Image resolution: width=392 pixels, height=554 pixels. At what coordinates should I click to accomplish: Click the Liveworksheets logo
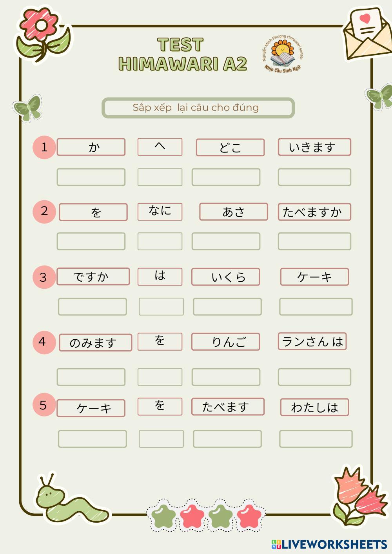click(x=329, y=544)
